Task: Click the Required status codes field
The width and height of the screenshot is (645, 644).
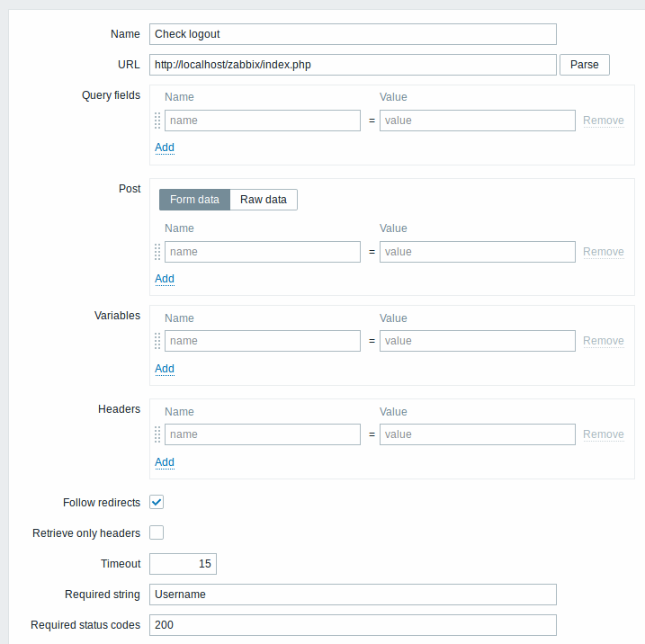Action: [x=353, y=625]
